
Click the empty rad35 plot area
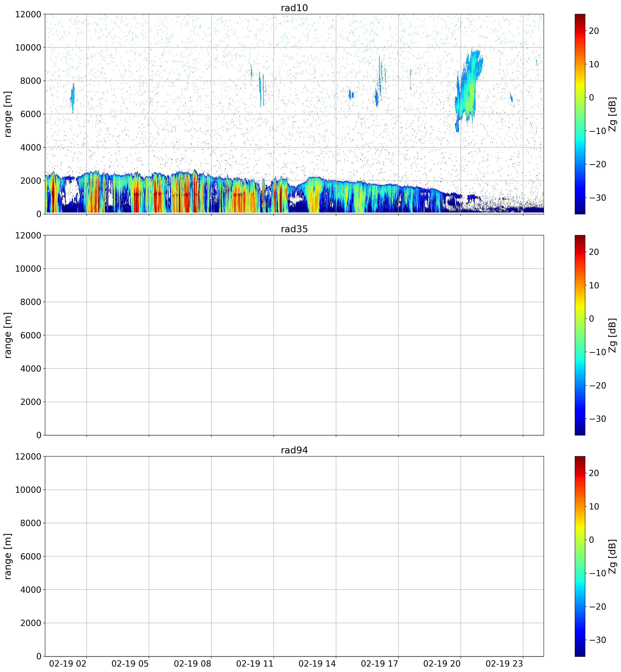[294, 335]
